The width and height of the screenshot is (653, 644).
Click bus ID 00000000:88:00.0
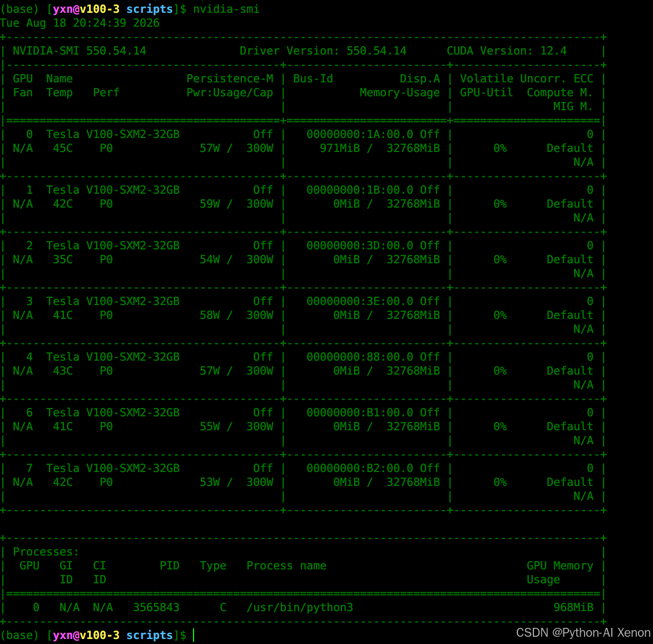coord(360,357)
